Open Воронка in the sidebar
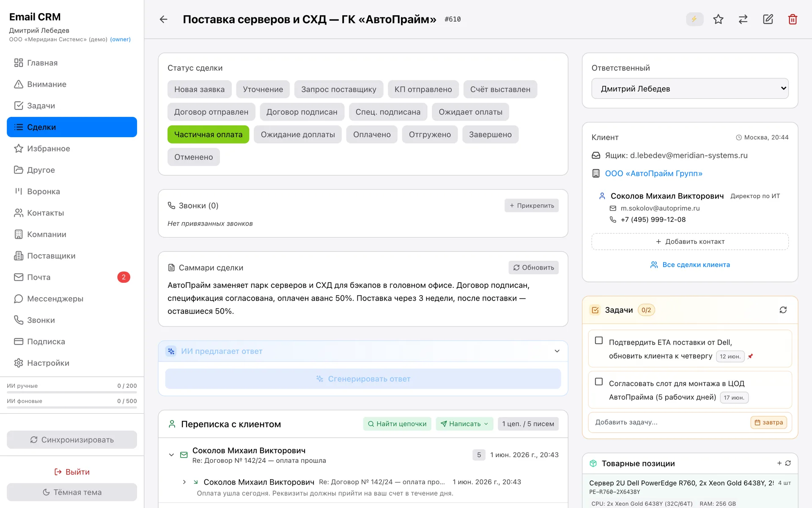Image resolution: width=812 pixels, height=508 pixels. pos(72,191)
